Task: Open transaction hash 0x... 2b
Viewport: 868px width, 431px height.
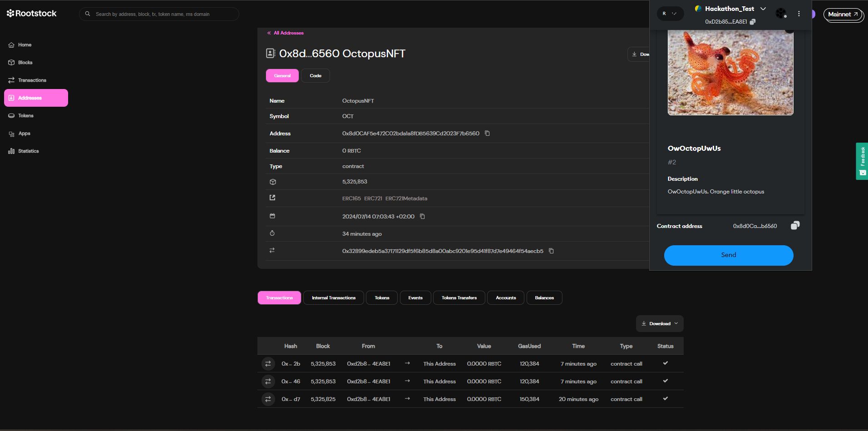Action: coord(291,364)
